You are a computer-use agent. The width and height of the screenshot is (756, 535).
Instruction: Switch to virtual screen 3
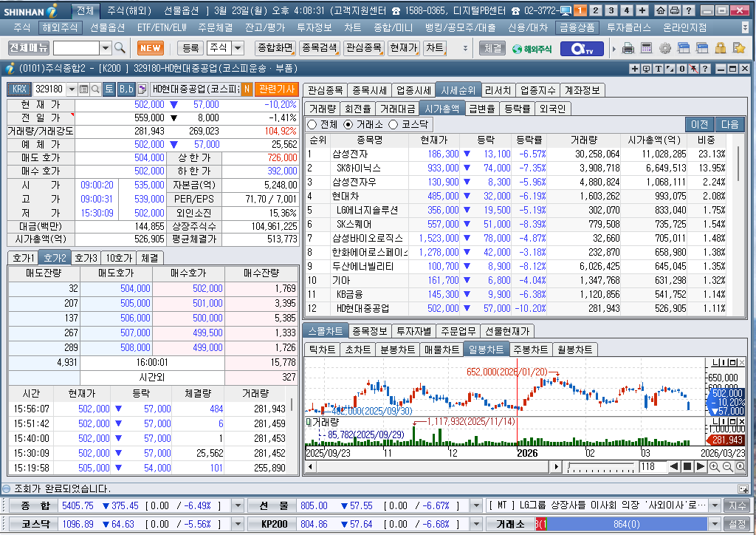611,10
